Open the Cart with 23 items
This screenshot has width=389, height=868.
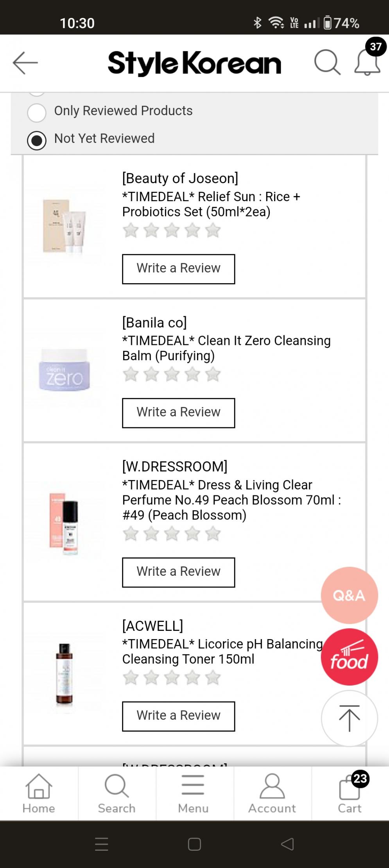350,793
